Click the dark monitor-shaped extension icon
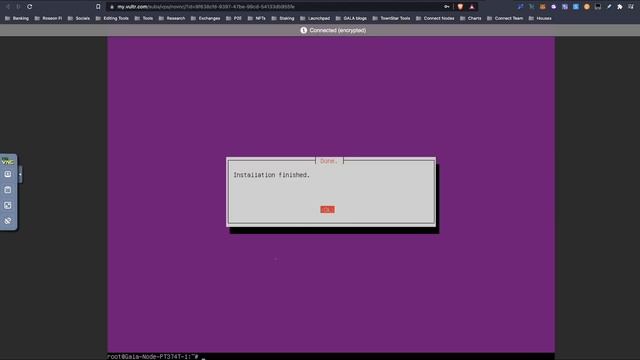The height and width of the screenshot is (360, 640). point(598,7)
